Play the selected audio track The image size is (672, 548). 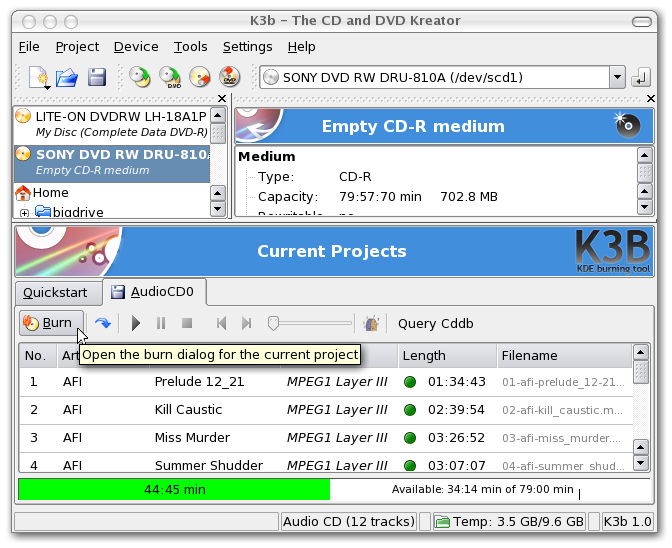[136, 323]
